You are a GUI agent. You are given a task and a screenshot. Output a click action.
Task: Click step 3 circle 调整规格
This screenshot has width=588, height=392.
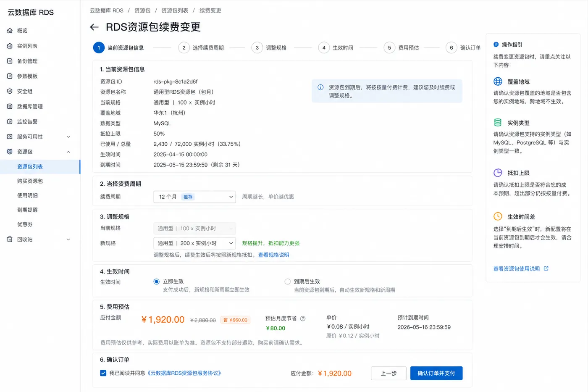(257, 47)
